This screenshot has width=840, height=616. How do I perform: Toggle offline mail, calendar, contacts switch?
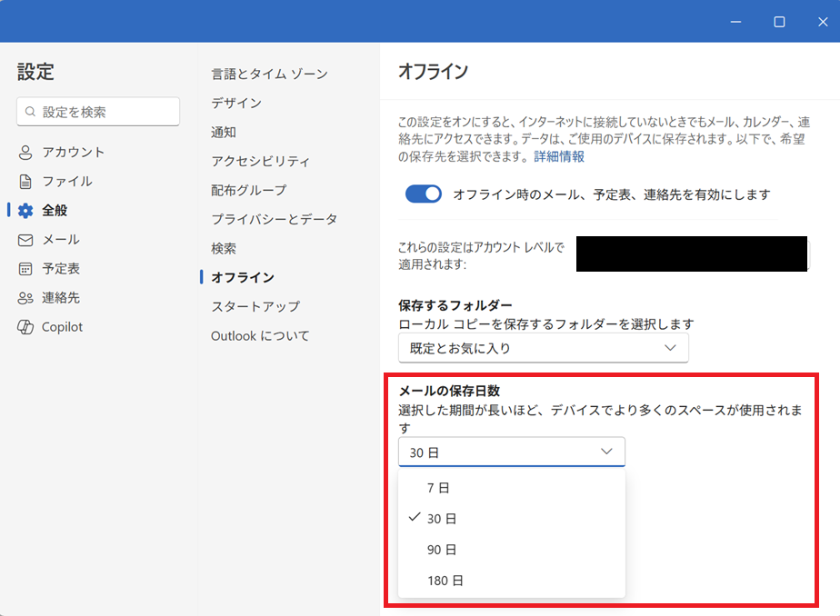click(x=423, y=194)
